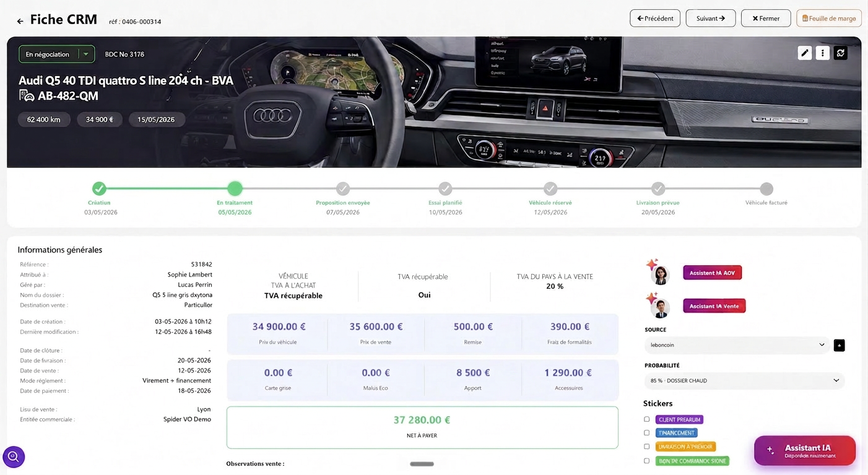Click the 37 280.00 € net à payer box
This screenshot has height=475, width=868.
click(422, 427)
